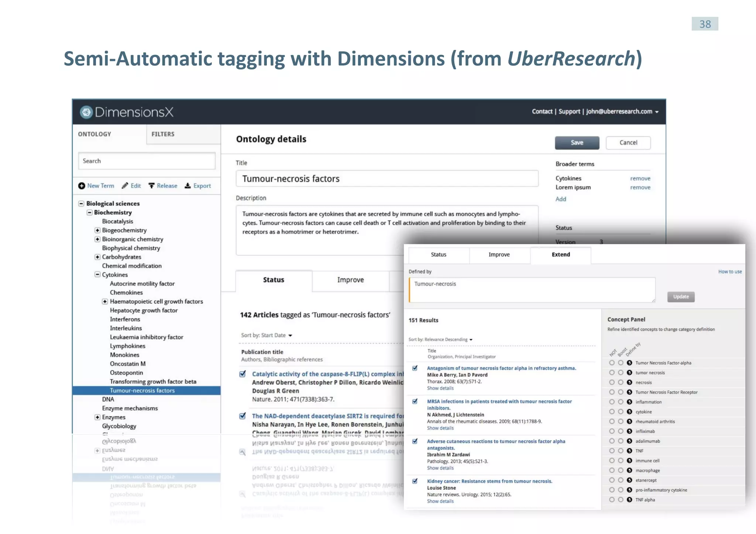Click the New Term plus icon
The image size is (756, 534).
(82, 186)
